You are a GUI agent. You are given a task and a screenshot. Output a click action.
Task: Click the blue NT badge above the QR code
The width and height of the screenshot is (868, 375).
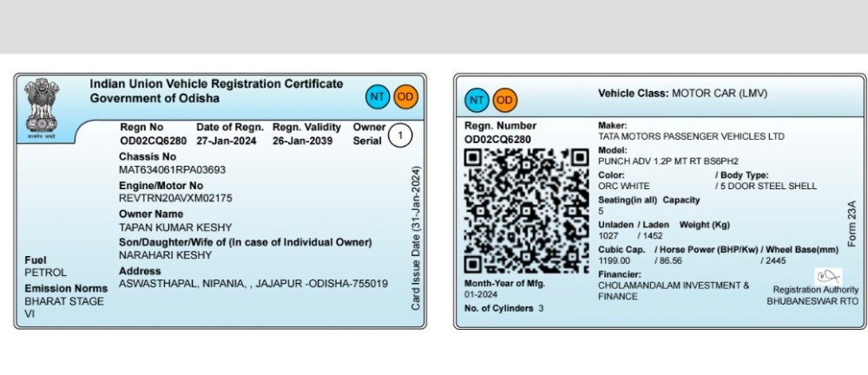pos(476,100)
